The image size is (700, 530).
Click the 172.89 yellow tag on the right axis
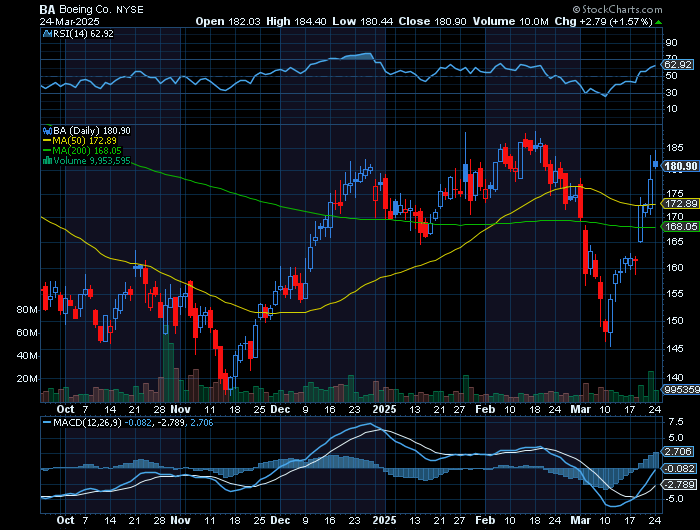tap(681, 204)
